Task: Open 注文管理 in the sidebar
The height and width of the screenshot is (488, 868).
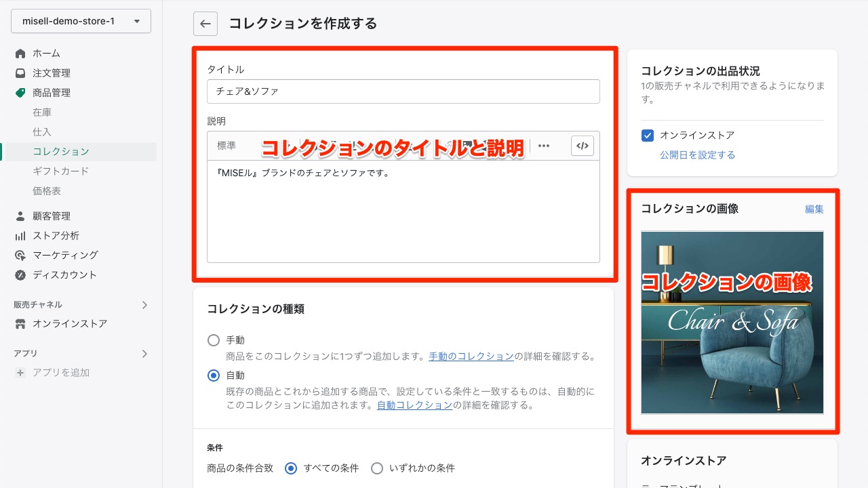Action: click(x=52, y=73)
